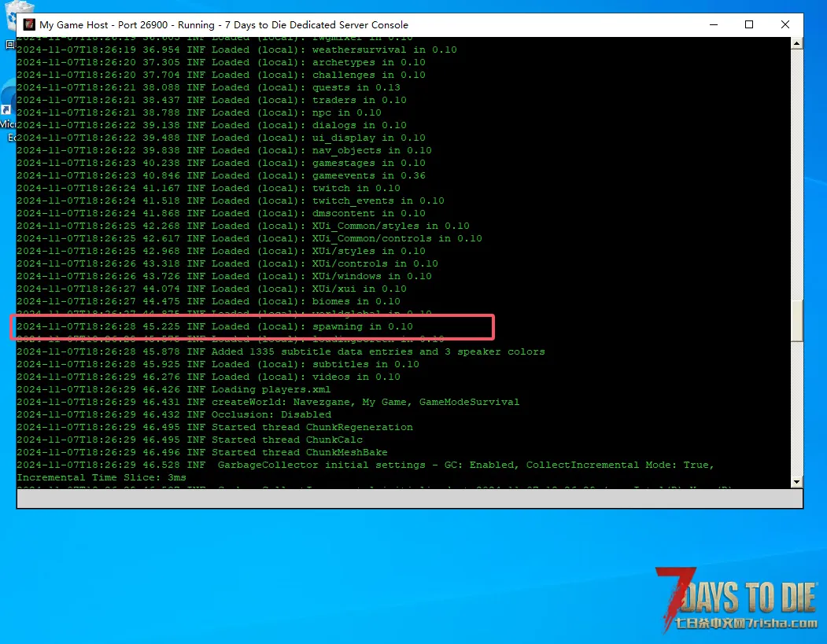Click the log line 'gameevents in 0.36'
This screenshot has height=644, width=827.
(220, 175)
